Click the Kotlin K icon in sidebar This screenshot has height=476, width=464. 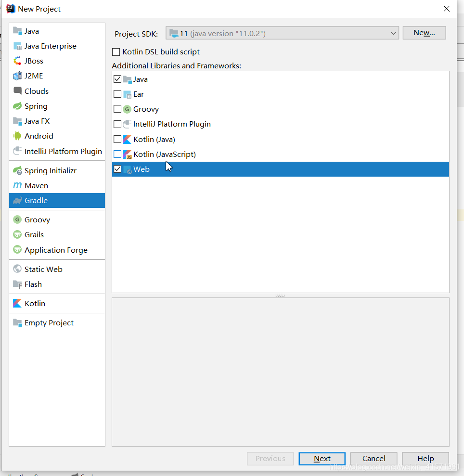[18, 303]
